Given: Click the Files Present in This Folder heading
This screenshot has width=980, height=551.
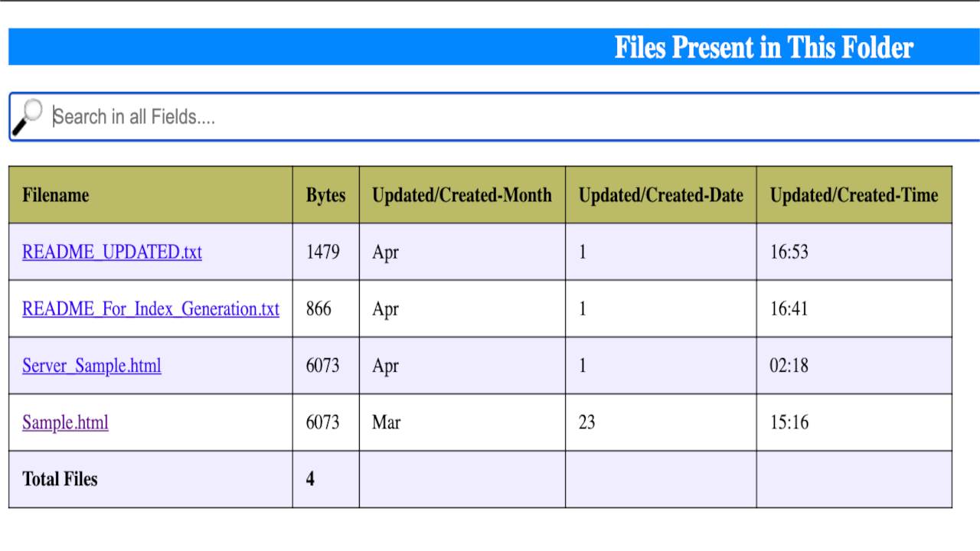Looking at the screenshot, I should 764,47.
